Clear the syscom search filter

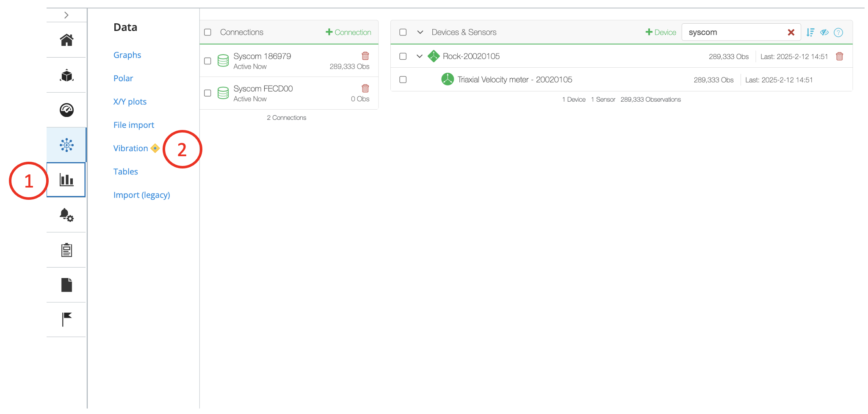tap(791, 33)
